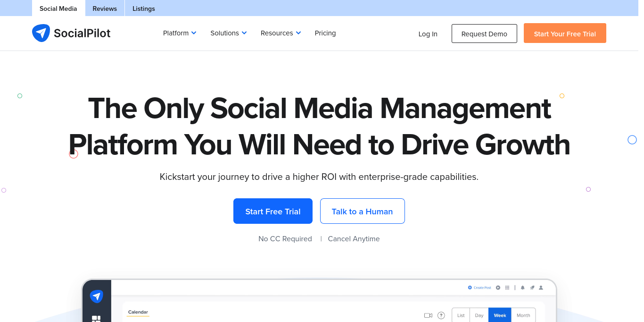Click the SocialPilot paper plane logo
This screenshot has width=644, height=322.
pos(41,33)
